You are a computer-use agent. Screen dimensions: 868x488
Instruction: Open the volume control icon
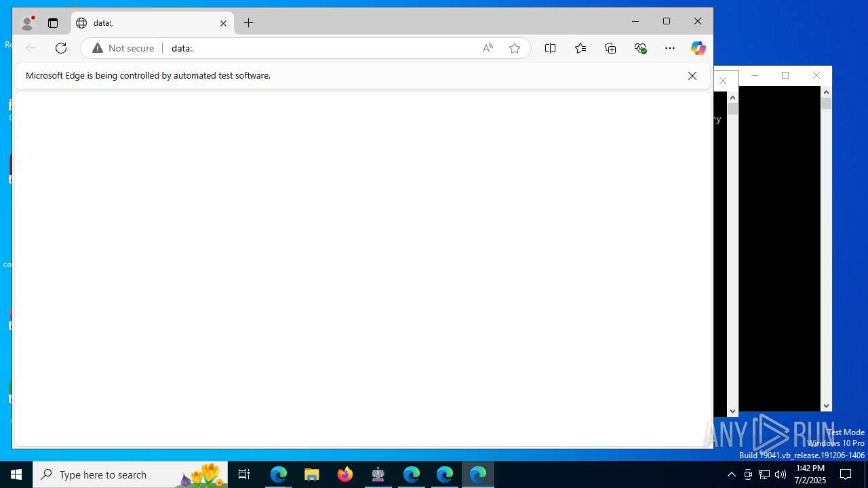[781, 474]
